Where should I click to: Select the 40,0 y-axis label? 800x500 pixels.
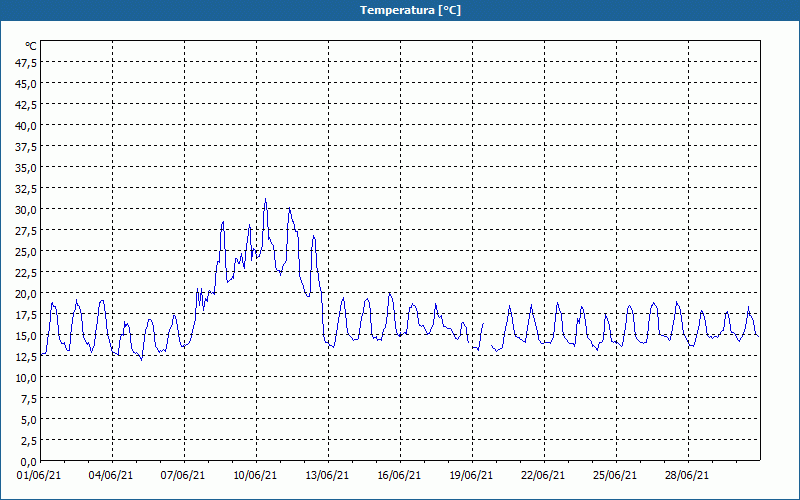[x=27, y=126]
